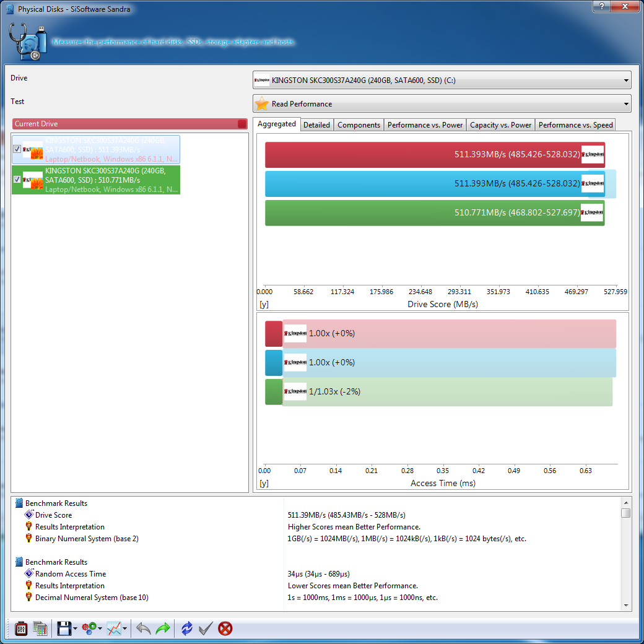Click 'Lower Scores mean Better Performance.' text
Image resolution: width=644 pixels, height=644 pixels.
(353, 586)
